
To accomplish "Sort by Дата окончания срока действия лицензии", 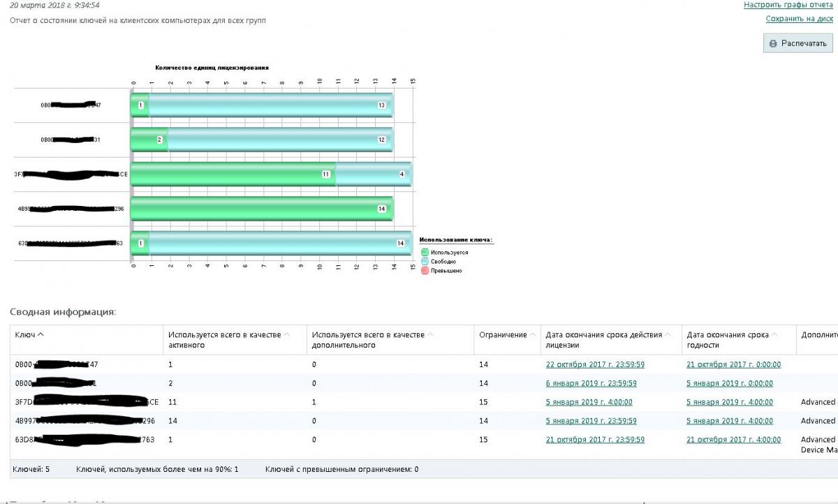I will click(607, 340).
